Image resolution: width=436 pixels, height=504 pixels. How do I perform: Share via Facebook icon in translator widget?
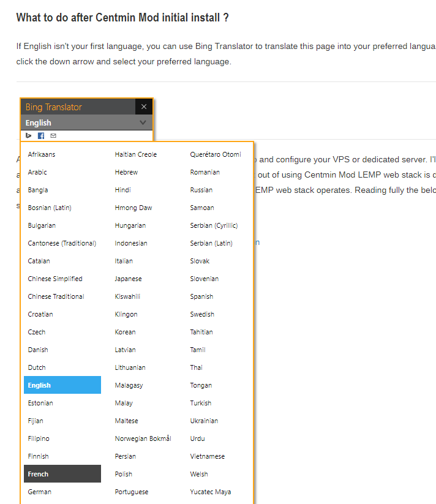point(41,135)
